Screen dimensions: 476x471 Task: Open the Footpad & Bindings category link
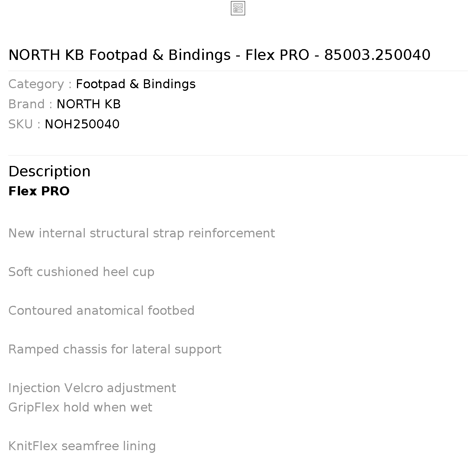click(136, 84)
